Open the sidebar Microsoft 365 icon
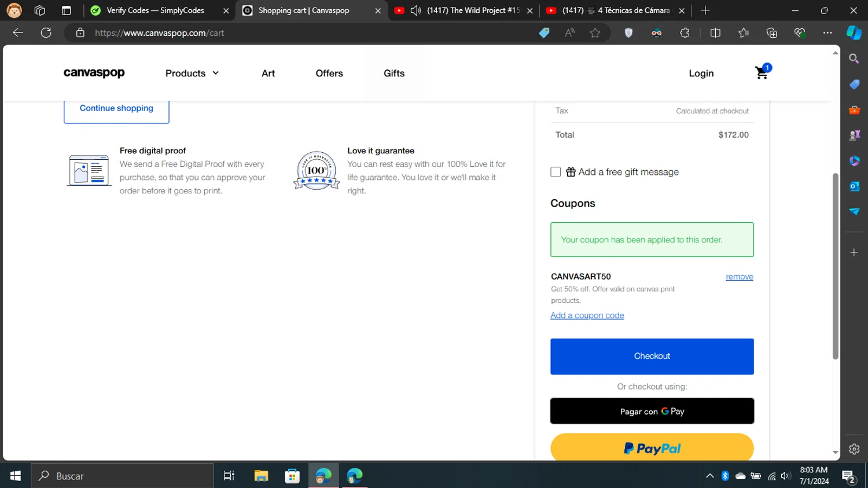 click(854, 160)
